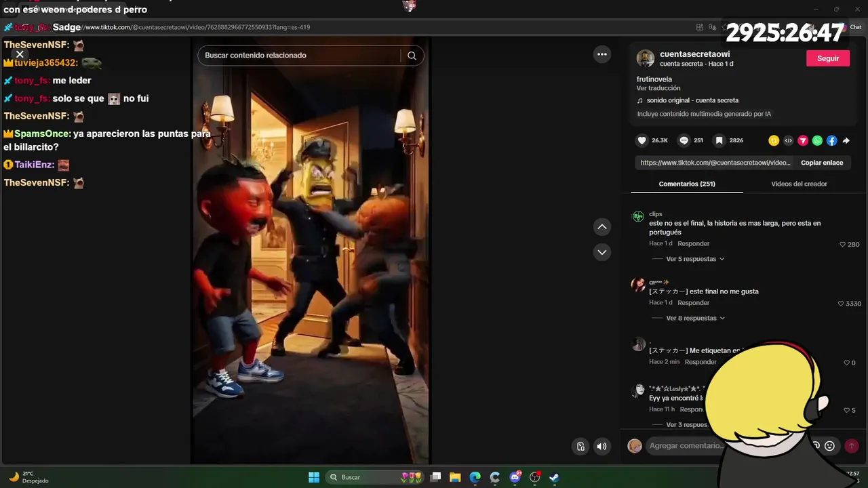
Task: Open Discord from taskbar
Action: (515, 477)
